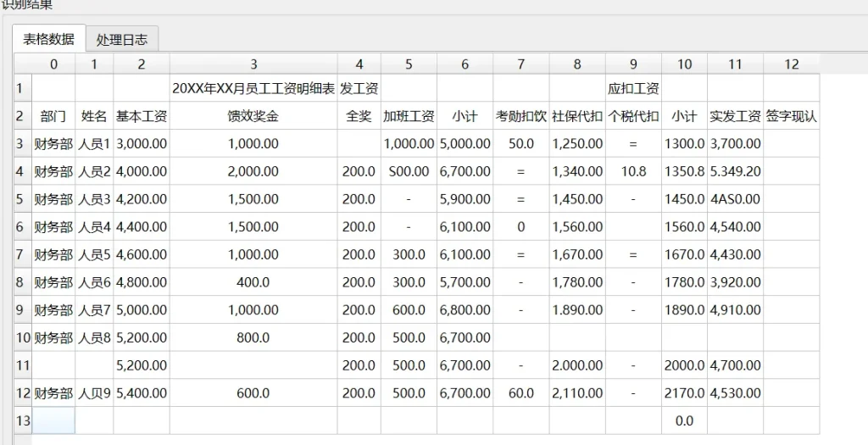Click the 3,000.00 basic salary cell
Image resolution: width=868 pixels, height=445 pixels.
tap(142, 144)
